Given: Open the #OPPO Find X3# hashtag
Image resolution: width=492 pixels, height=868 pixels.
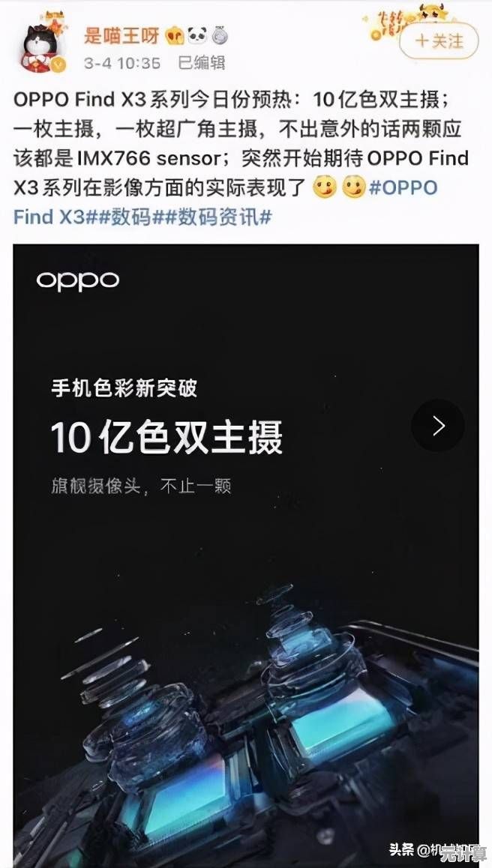Looking at the screenshot, I should [226, 202].
